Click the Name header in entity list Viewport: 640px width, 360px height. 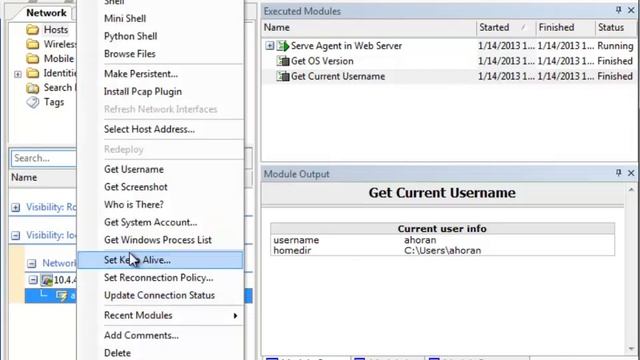point(24,177)
